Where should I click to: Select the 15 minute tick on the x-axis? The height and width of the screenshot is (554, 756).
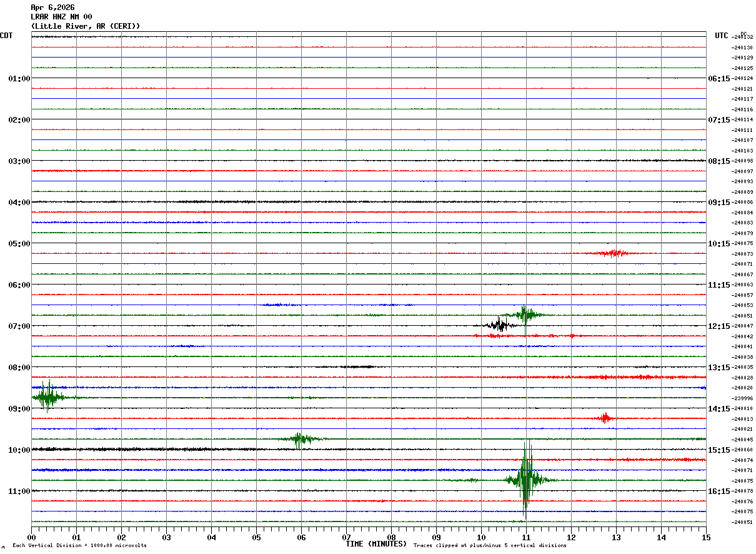706,537
